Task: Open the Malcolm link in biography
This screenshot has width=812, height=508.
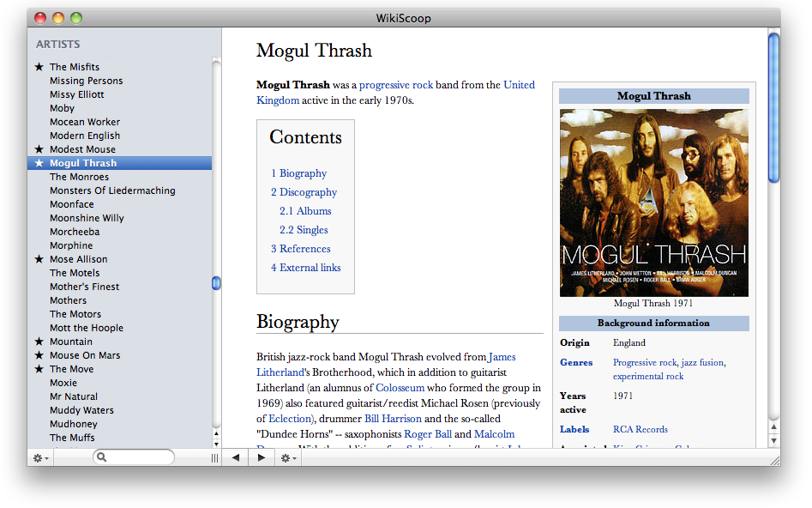Action: coord(495,434)
